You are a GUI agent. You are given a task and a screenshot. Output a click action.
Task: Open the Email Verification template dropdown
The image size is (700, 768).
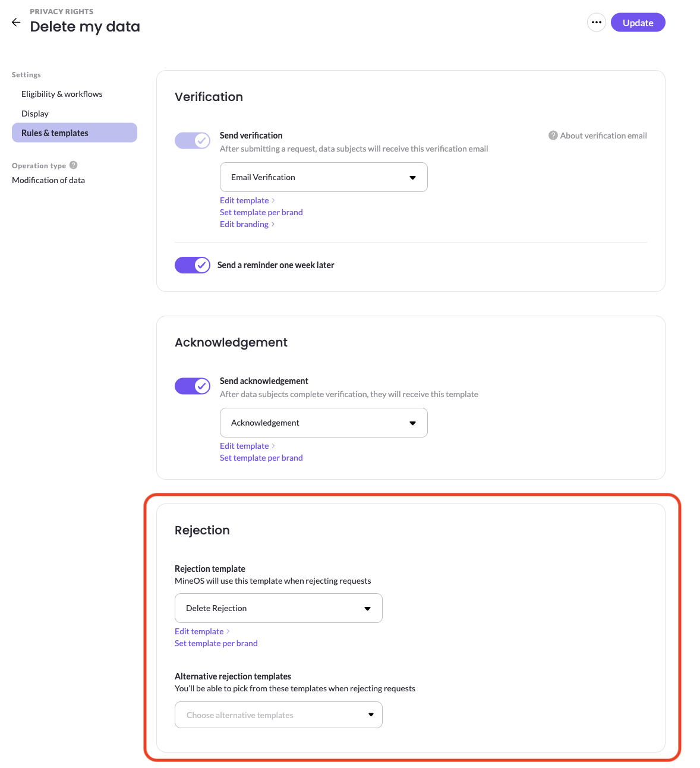click(x=324, y=177)
